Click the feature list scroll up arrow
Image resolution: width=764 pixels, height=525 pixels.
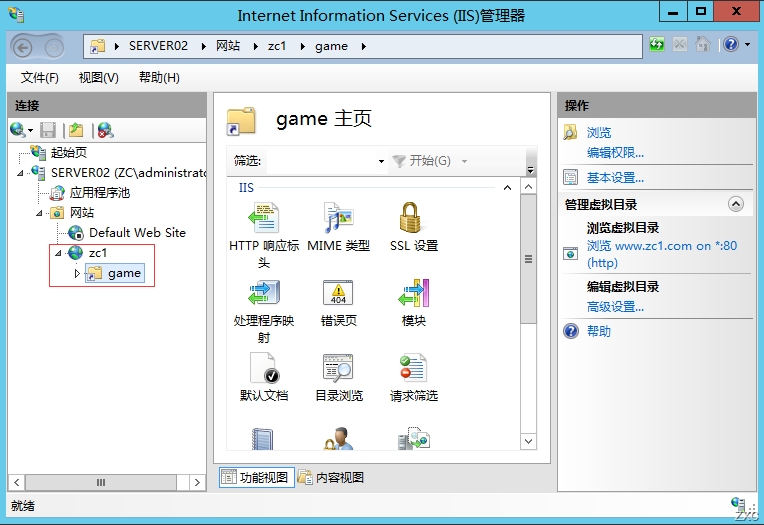pos(528,187)
